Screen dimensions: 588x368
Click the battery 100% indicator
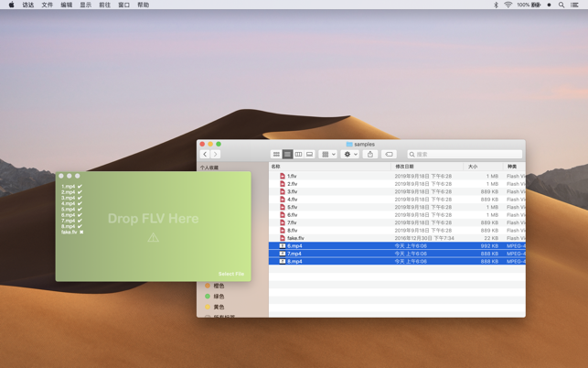[x=529, y=5]
